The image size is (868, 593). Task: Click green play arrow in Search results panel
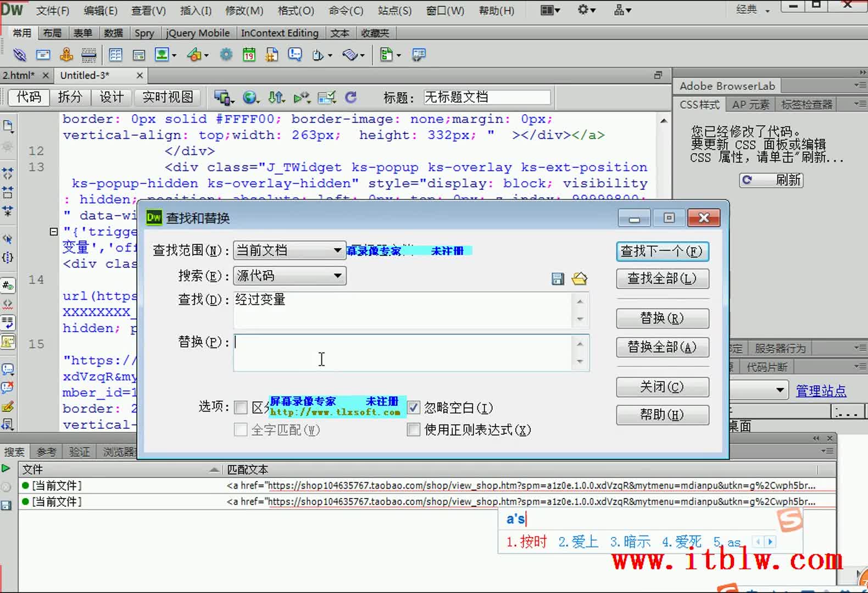point(6,468)
